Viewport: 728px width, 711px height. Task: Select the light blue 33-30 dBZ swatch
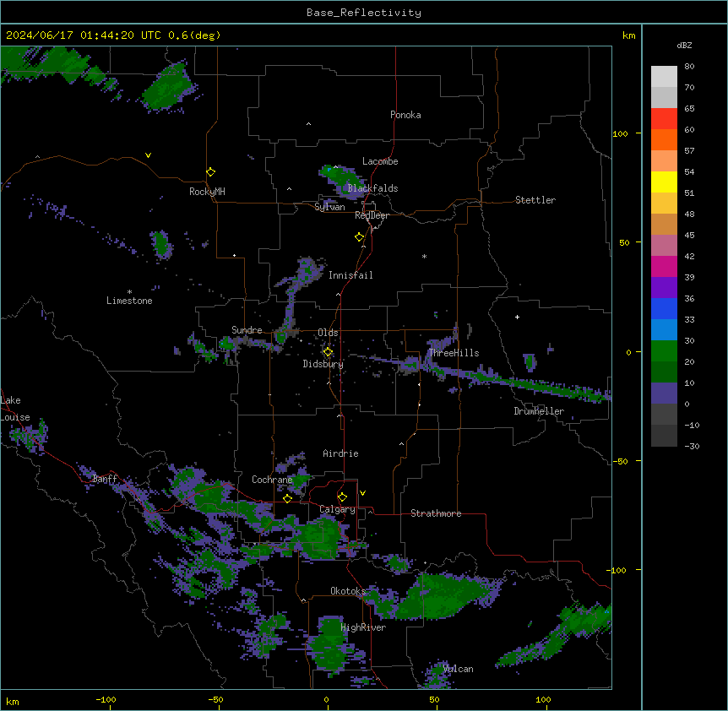664,329
